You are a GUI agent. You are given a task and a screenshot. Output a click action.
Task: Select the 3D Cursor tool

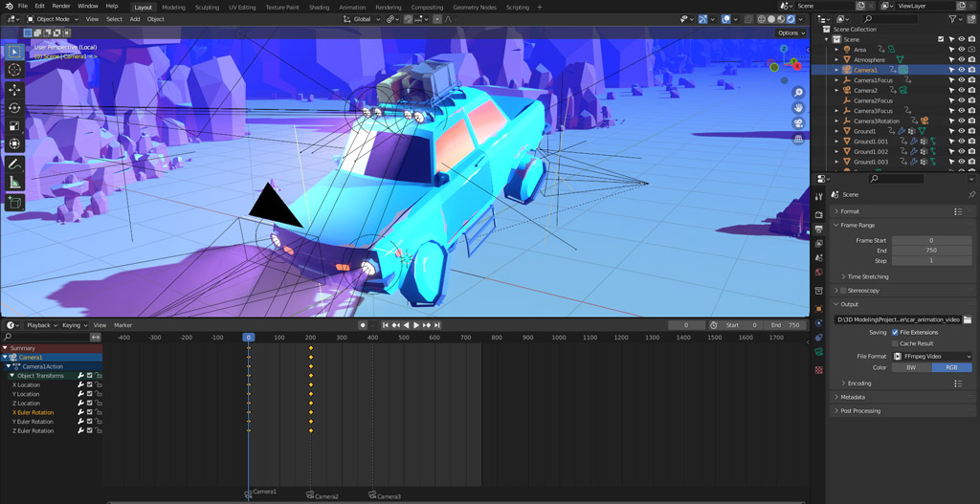coord(14,70)
